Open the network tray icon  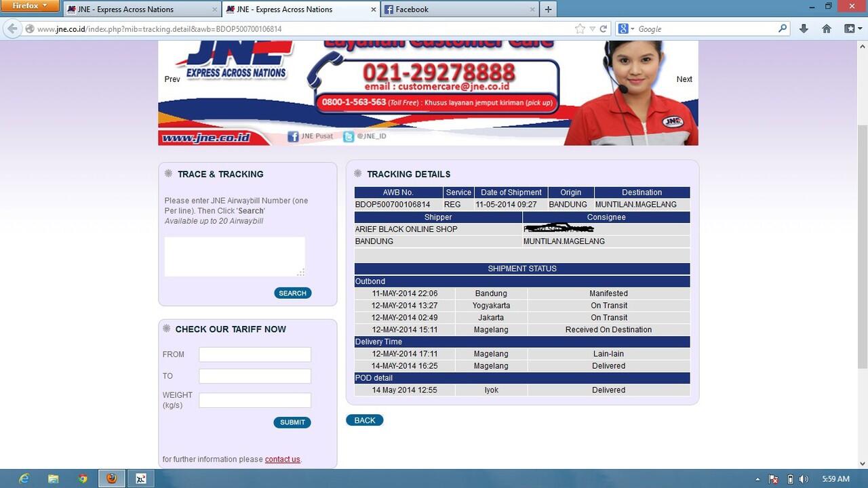(774, 479)
